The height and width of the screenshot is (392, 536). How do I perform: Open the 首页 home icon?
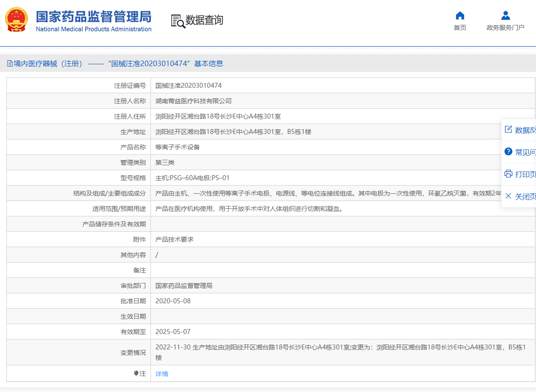tap(460, 16)
